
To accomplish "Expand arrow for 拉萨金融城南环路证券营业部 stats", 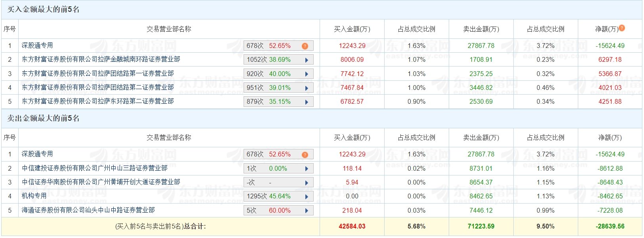I will click(307, 60).
